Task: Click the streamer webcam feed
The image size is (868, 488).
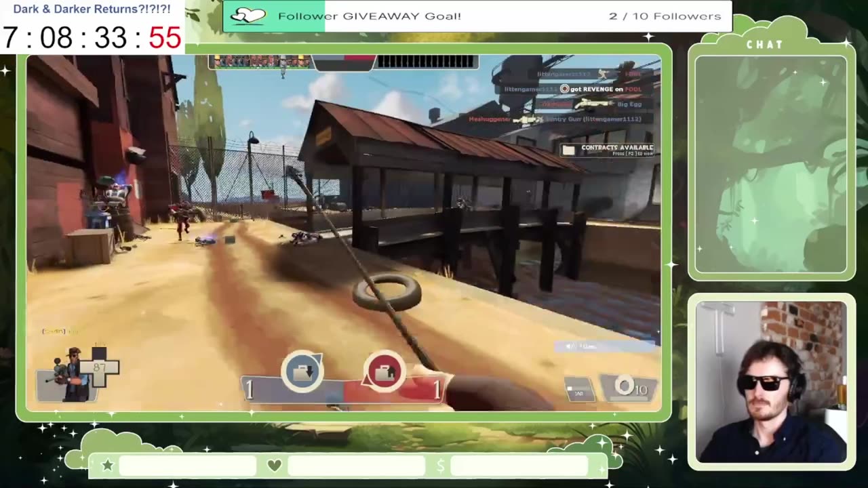Action: (x=772, y=382)
